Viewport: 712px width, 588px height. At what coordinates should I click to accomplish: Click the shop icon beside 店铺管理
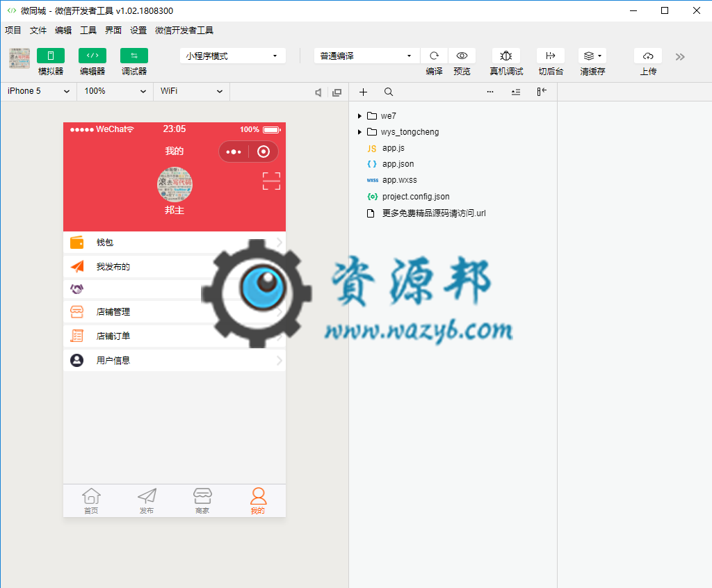click(76, 312)
